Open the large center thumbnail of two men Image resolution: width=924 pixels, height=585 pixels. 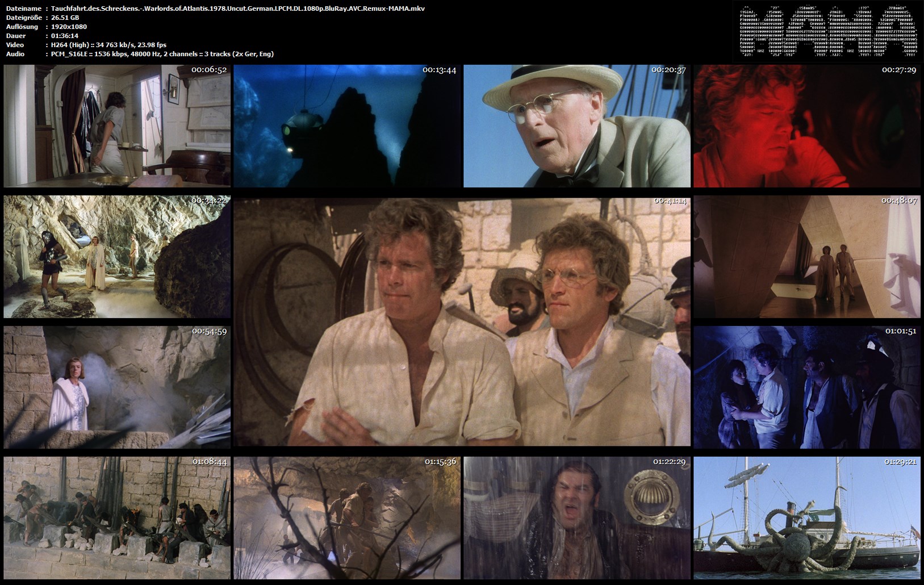pos(462,322)
